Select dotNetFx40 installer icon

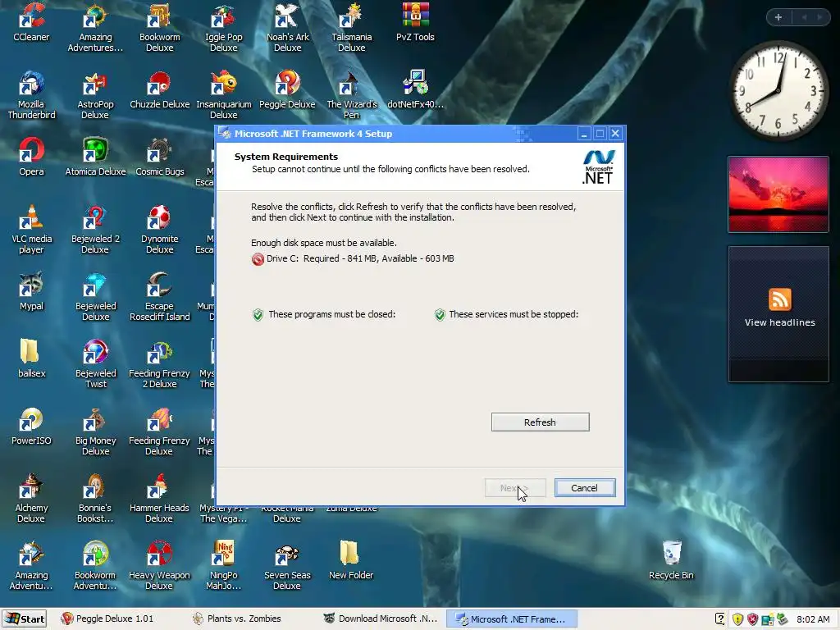[x=415, y=90]
